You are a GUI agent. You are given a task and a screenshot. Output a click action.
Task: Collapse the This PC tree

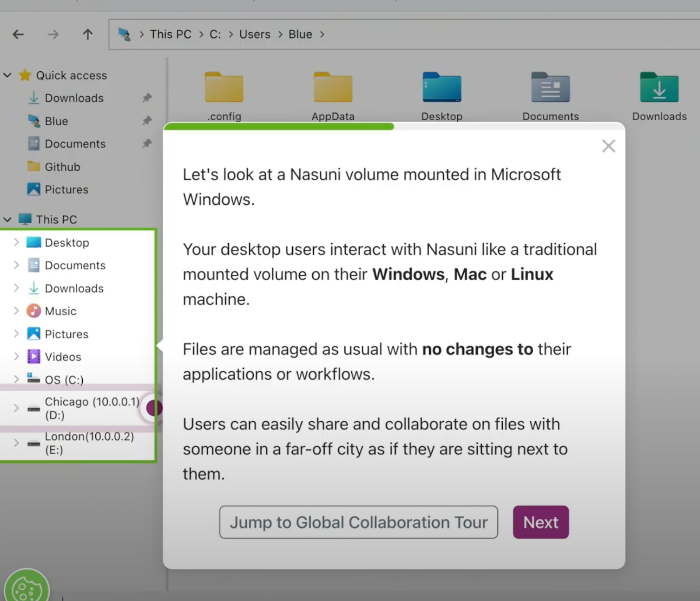[7, 219]
